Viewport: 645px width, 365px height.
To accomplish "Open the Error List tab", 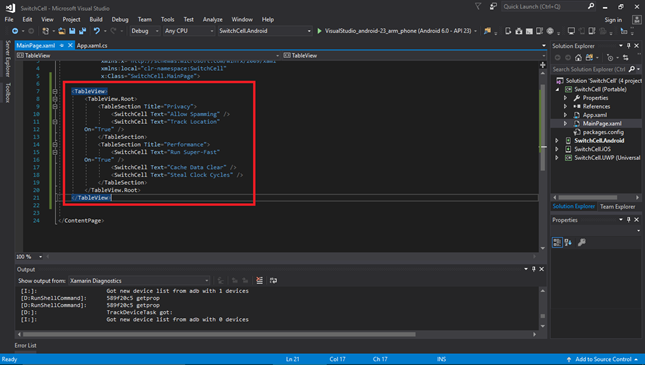I will tap(26, 346).
